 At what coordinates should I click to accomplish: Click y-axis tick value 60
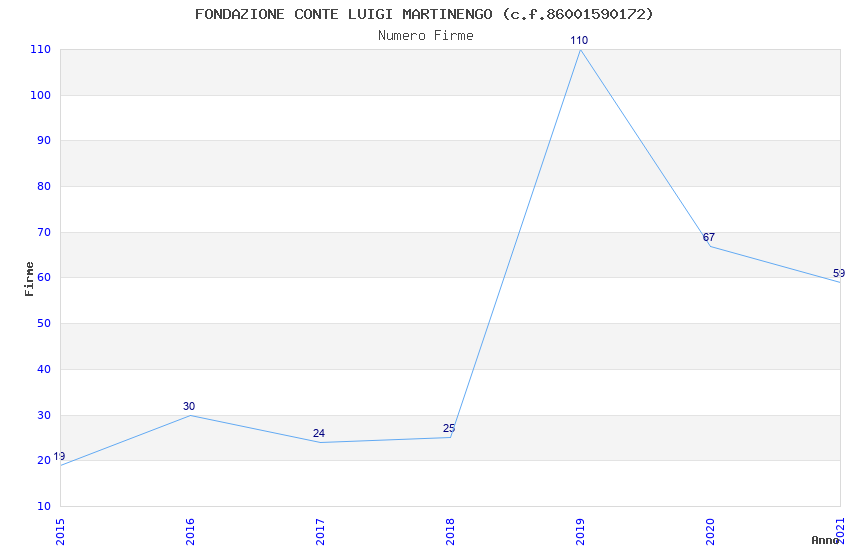pyautogui.click(x=44, y=277)
